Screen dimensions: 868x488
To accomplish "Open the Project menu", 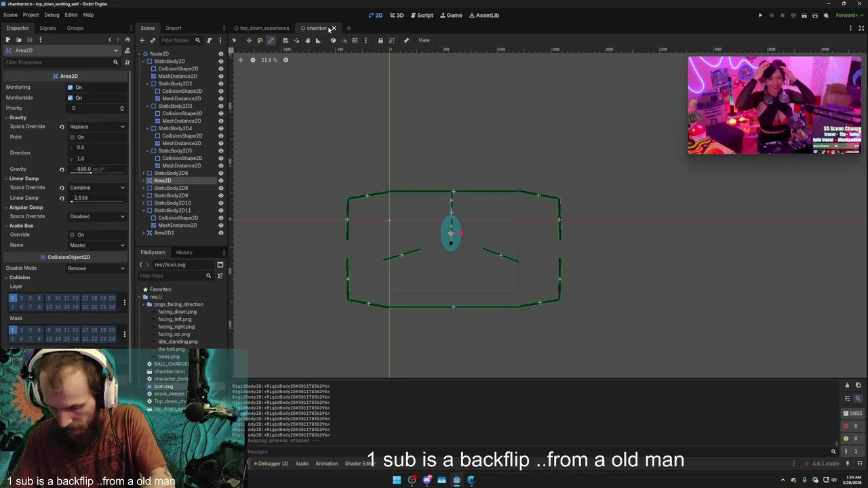I will [31, 15].
